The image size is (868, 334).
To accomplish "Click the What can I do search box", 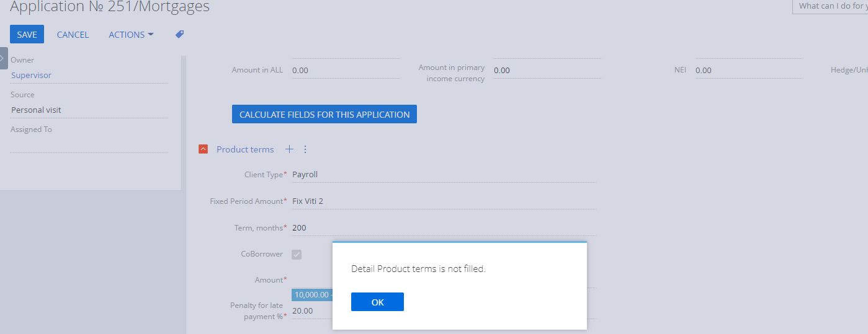I will coord(830,6).
